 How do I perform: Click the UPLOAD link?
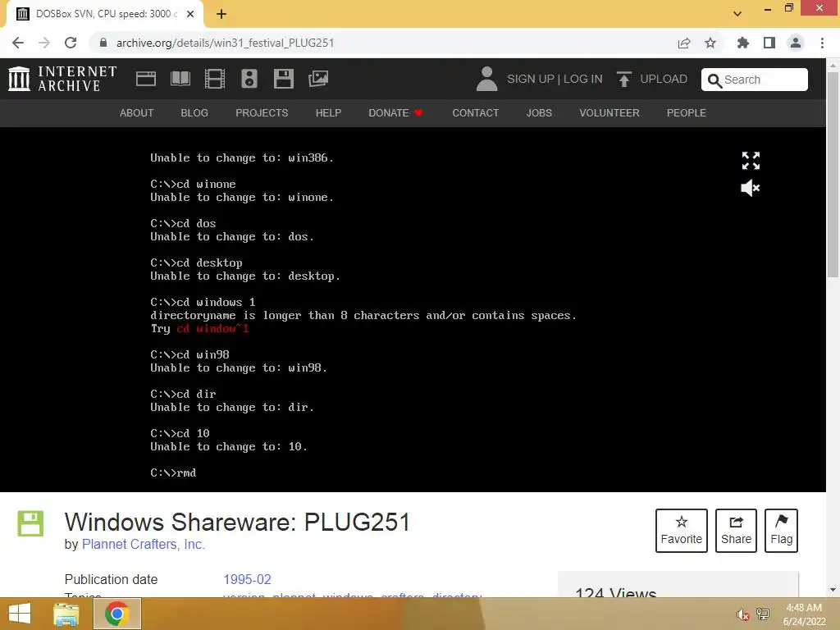[x=663, y=79]
